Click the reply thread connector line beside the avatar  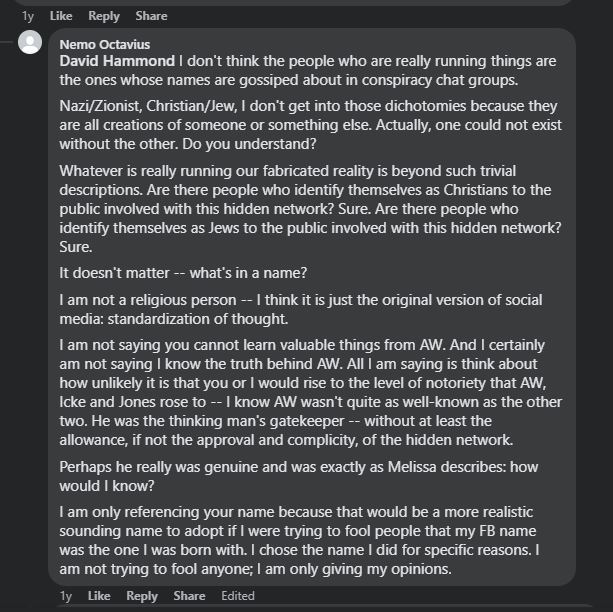(x=7, y=41)
